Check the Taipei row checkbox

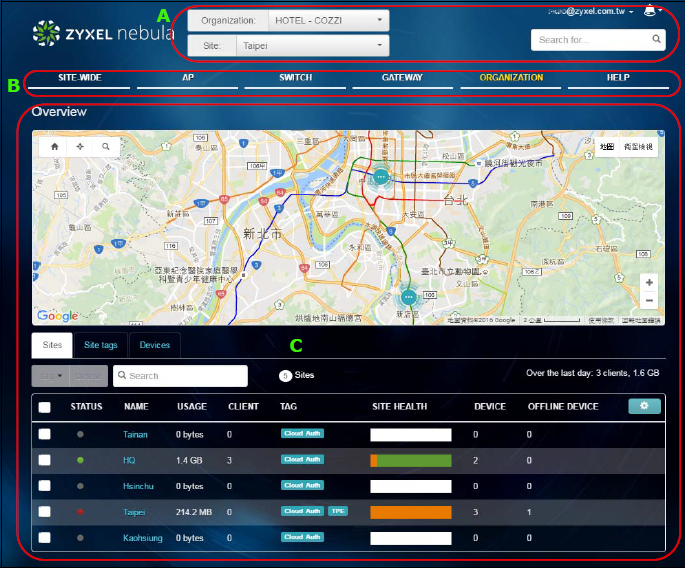(45, 511)
